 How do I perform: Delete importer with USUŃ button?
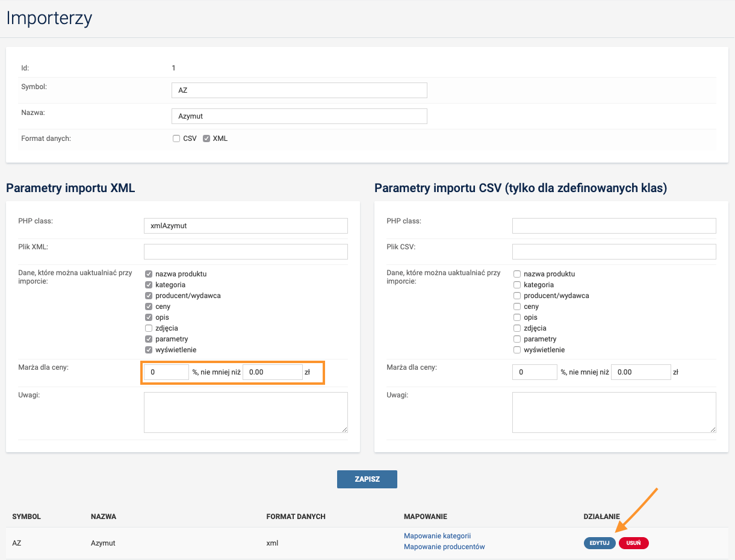[633, 543]
